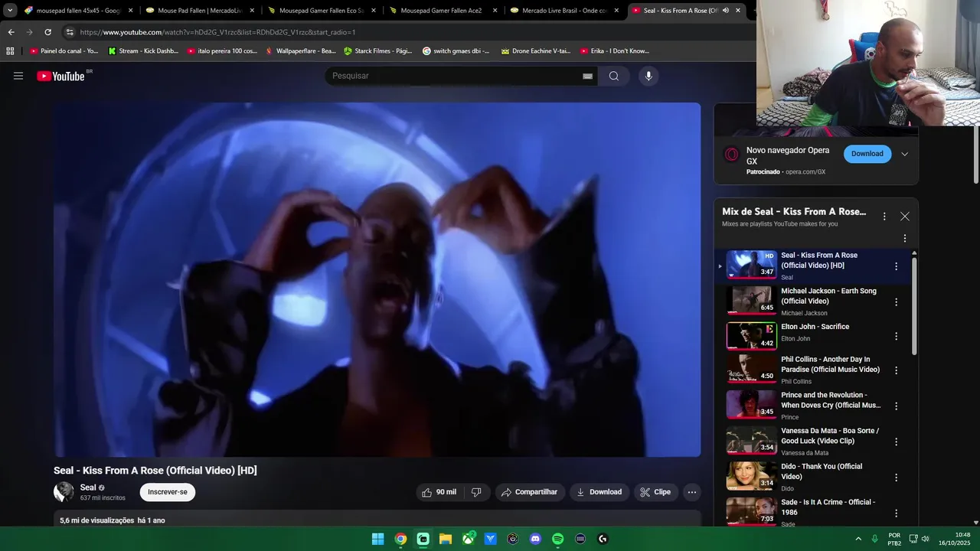980x551 pixels.
Task: Open options for Kiss From A Rose entry
Action: tap(896, 266)
